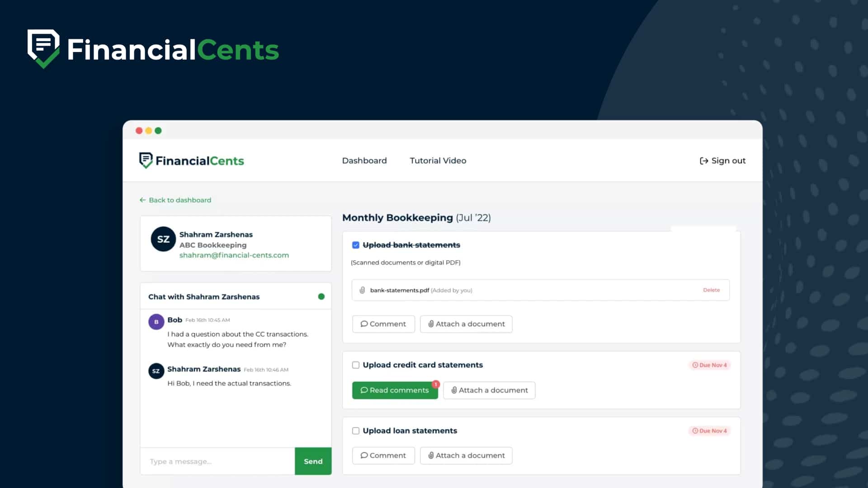Image resolution: width=868 pixels, height=488 pixels.
Task: Click the Due Nov 4 badge on credit card statements
Action: [x=709, y=365]
